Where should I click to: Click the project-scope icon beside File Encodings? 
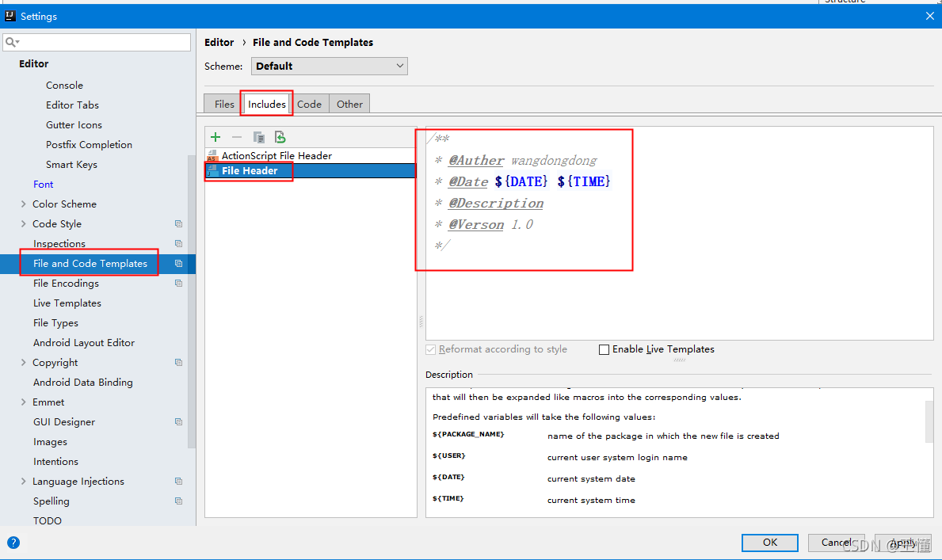click(x=178, y=283)
